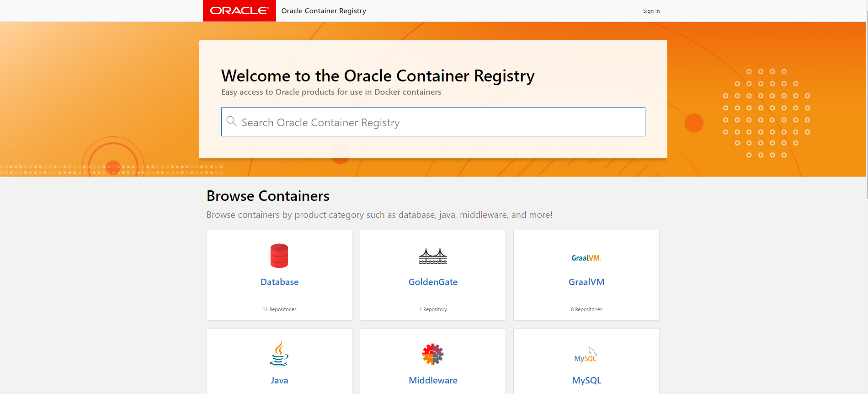The height and width of the screenshot is (394, 868).
Task: Open the Middleware category link
Action: [x=433, y=380]
